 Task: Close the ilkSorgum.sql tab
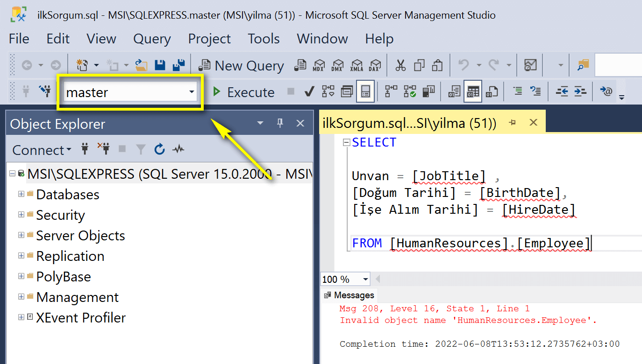[533, 123]
